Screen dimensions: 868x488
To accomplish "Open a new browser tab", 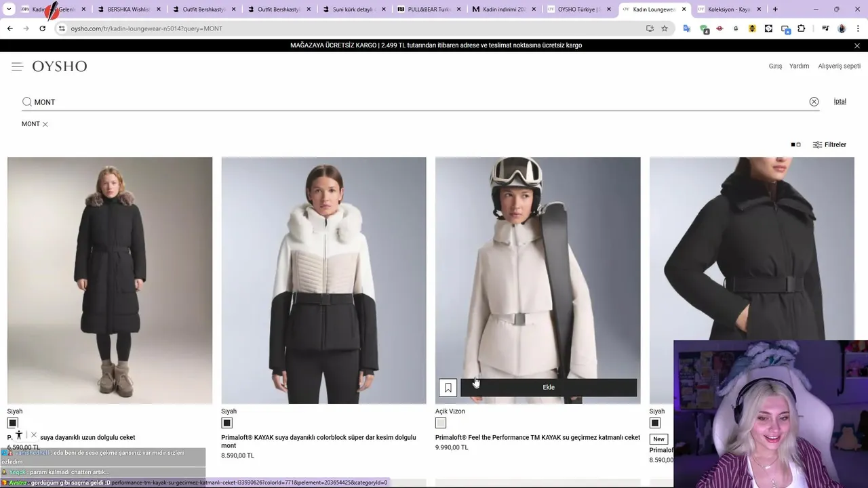I will click(775, 9).
